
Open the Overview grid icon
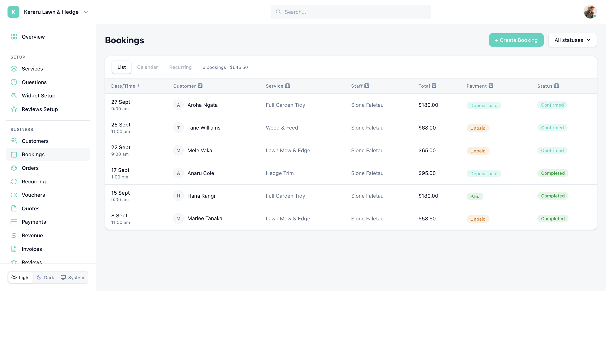tap(14, 37)
